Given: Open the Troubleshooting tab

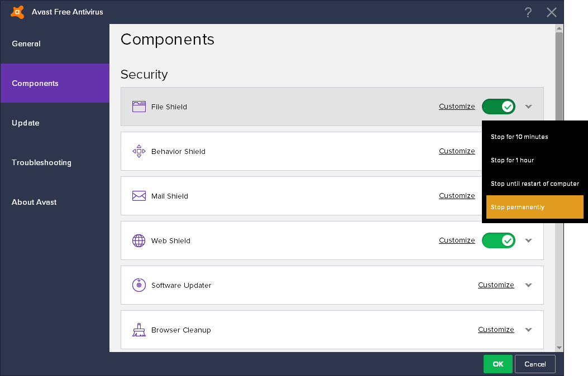Looking at the screenshot, I should [55, 162].
